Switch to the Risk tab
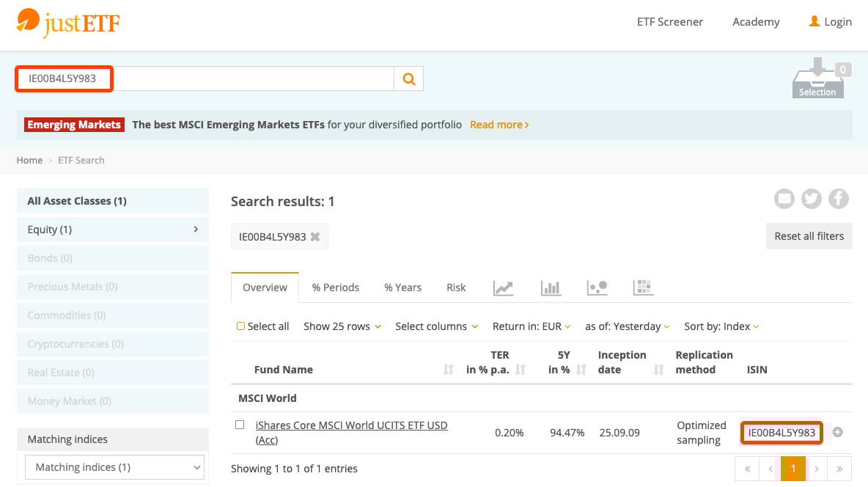The height and width of the screenshot is (487, 868). tap(456, 288)
